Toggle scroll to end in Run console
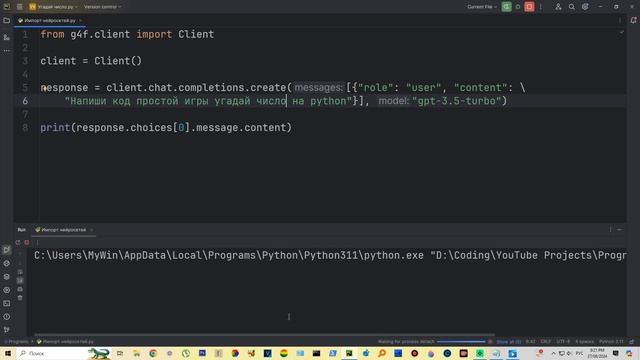Screen dimensions: 640x360 point(20,280)
